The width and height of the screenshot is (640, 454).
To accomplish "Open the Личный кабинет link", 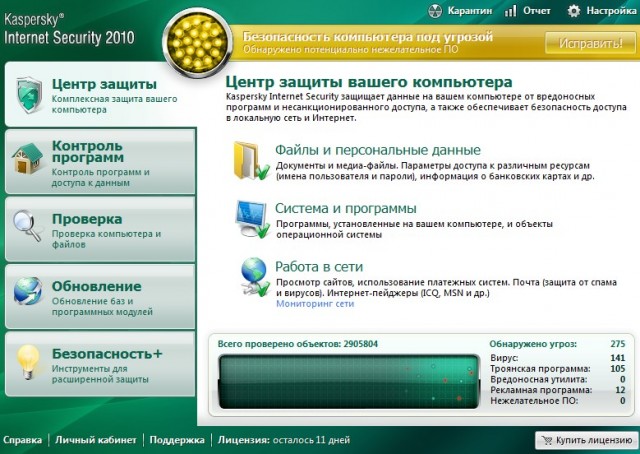I will click(96, 440).
